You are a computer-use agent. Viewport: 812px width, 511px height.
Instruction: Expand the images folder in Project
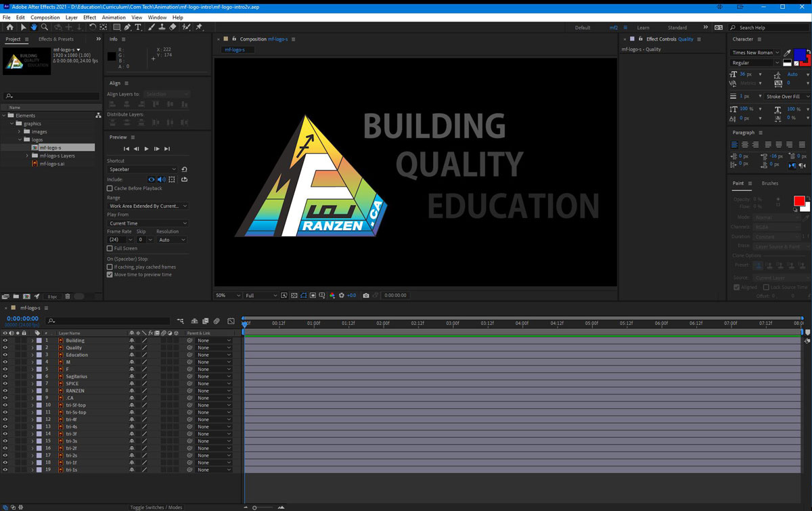click(20, 132)
